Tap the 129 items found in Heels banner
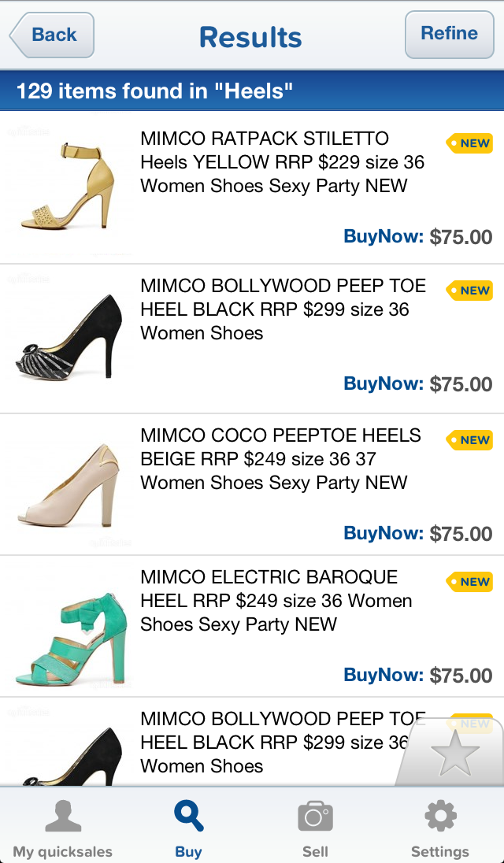This screenshot has width=504, height=863. pos(252,91)
